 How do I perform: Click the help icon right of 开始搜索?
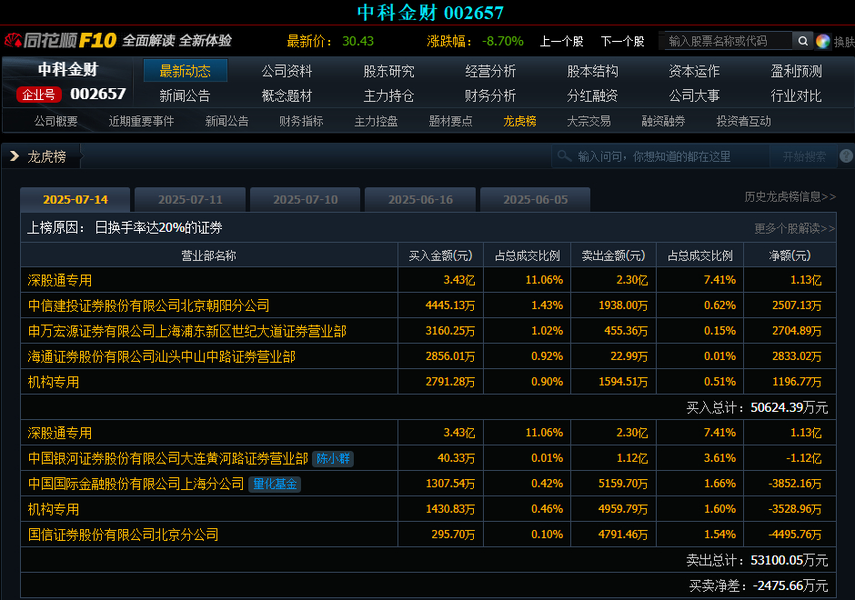point(846,156)
